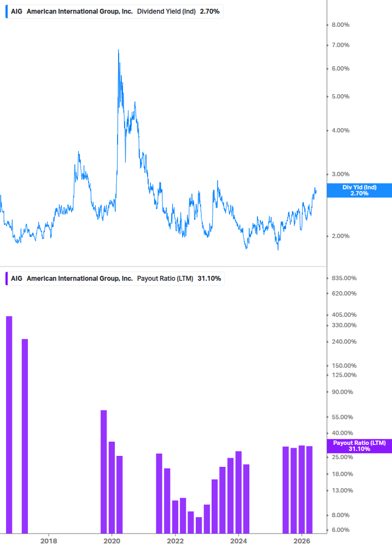392x550 pixels.
Task: Click the 405.00% payout ratio axis label
Action: [x=344, y=315]
